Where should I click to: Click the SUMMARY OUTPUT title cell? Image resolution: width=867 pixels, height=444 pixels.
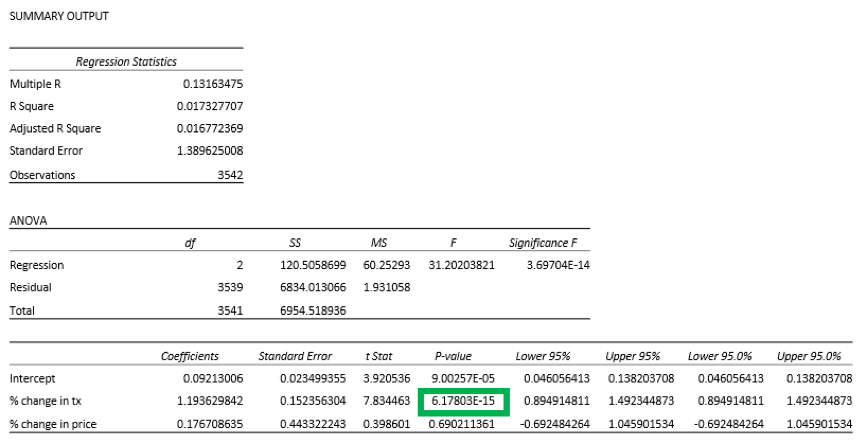(x=59, y=16)
